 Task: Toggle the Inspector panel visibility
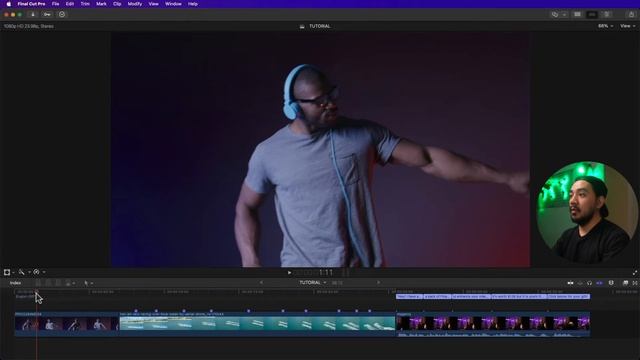[x=607, y=15]
